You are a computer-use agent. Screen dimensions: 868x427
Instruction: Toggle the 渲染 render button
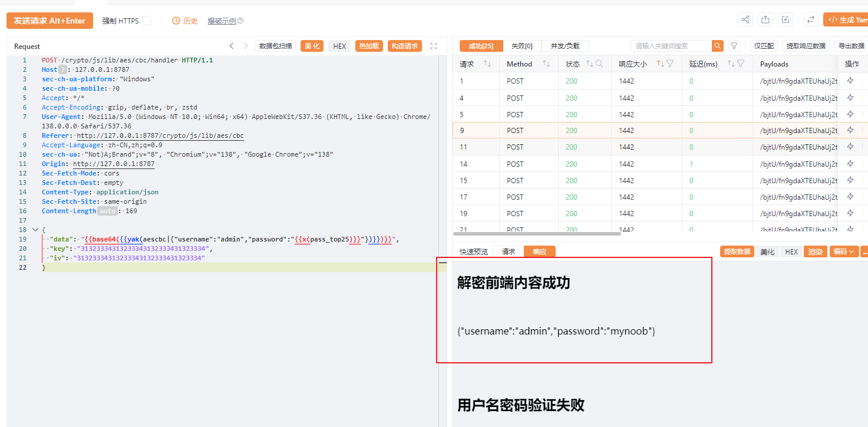[816, 251]
